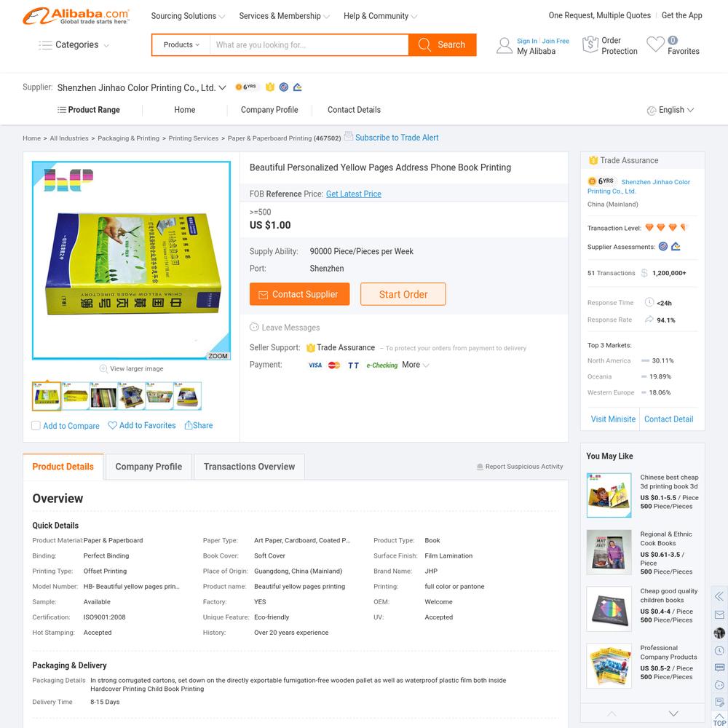Switch to the Company Profile tab
728x728 pixels.
[149, 467]
